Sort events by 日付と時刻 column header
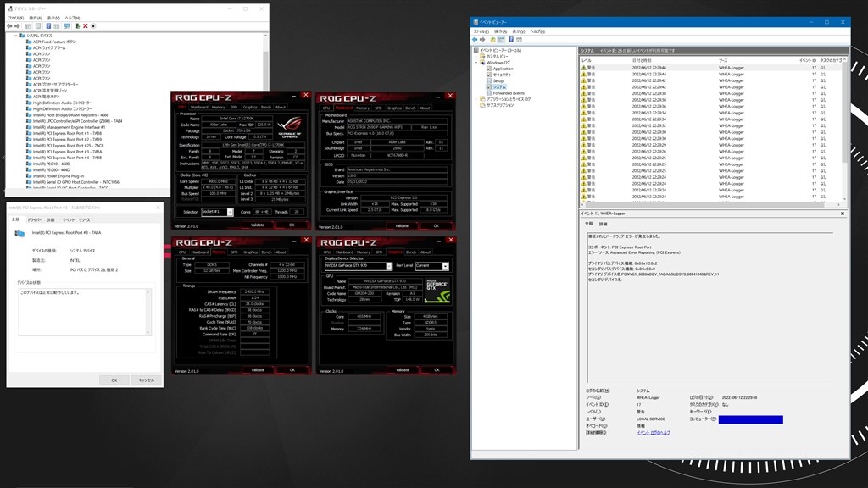The width and height of the screenshot is (868, 488). coord(642,60)
